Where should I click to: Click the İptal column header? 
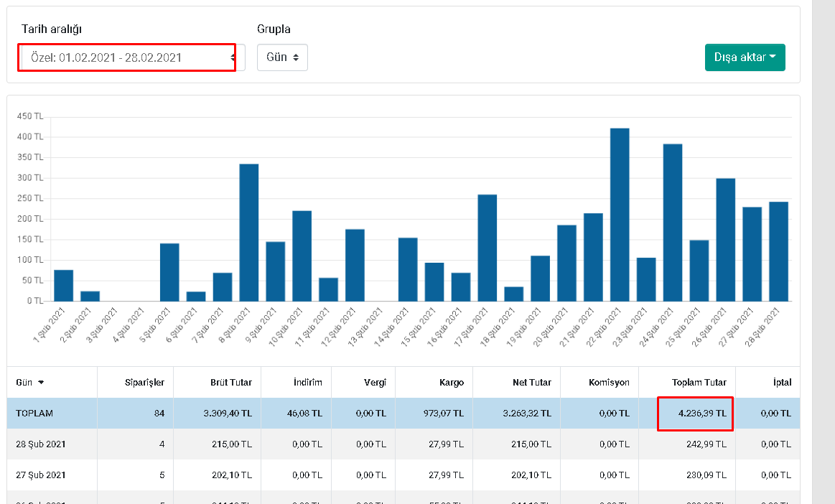click(x=782, y=383)
